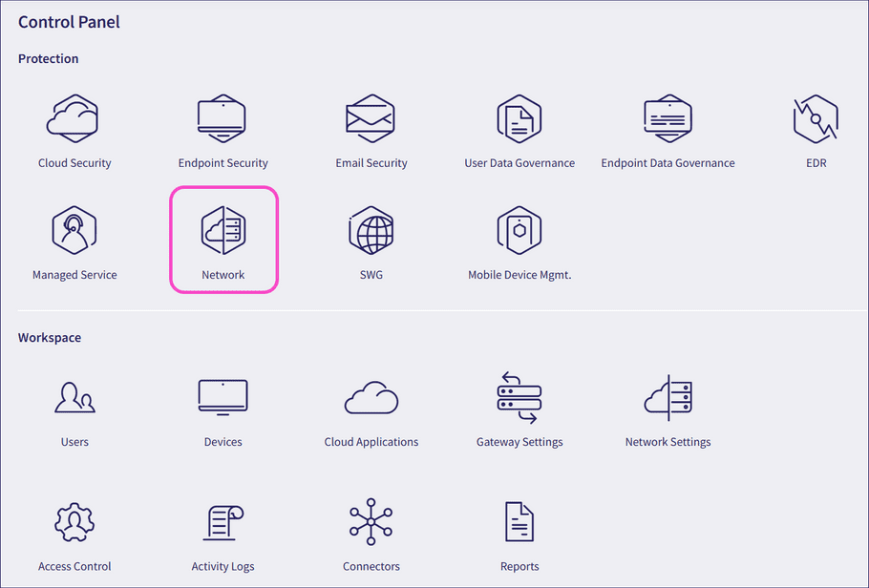Select the Network Settings icon
The height and width of the screenshot is (588, 869).
click(667, 396)
